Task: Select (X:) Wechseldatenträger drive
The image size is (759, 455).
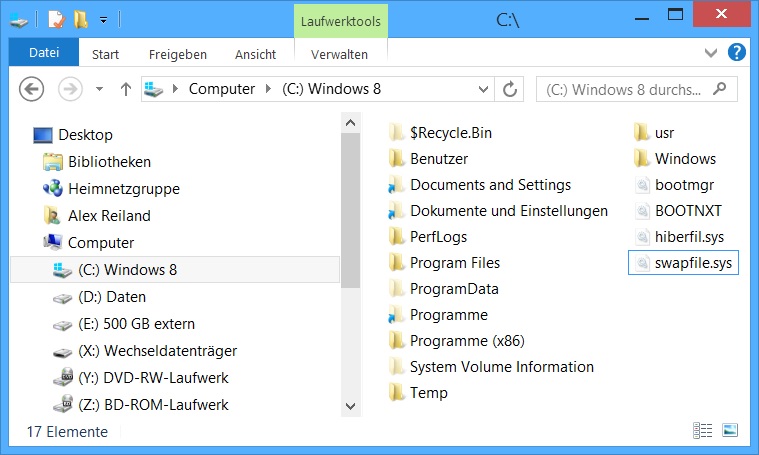Action: click(157, 351)
